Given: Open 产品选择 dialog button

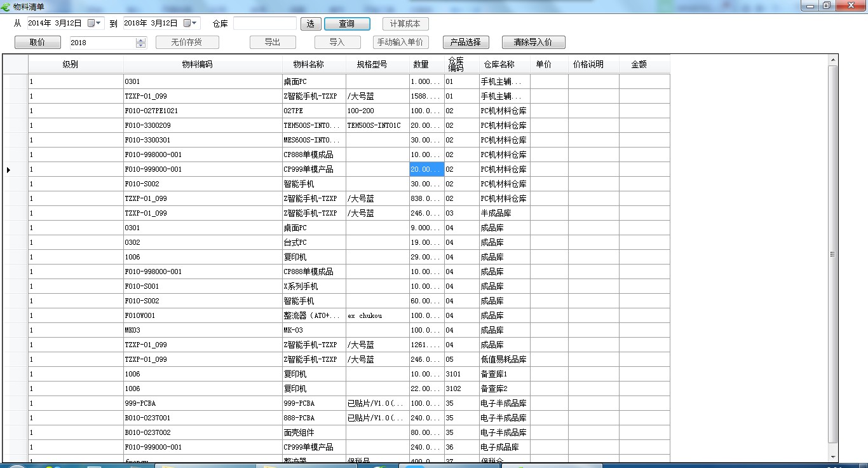Looking at the screenshot, I should coord(465,43).
